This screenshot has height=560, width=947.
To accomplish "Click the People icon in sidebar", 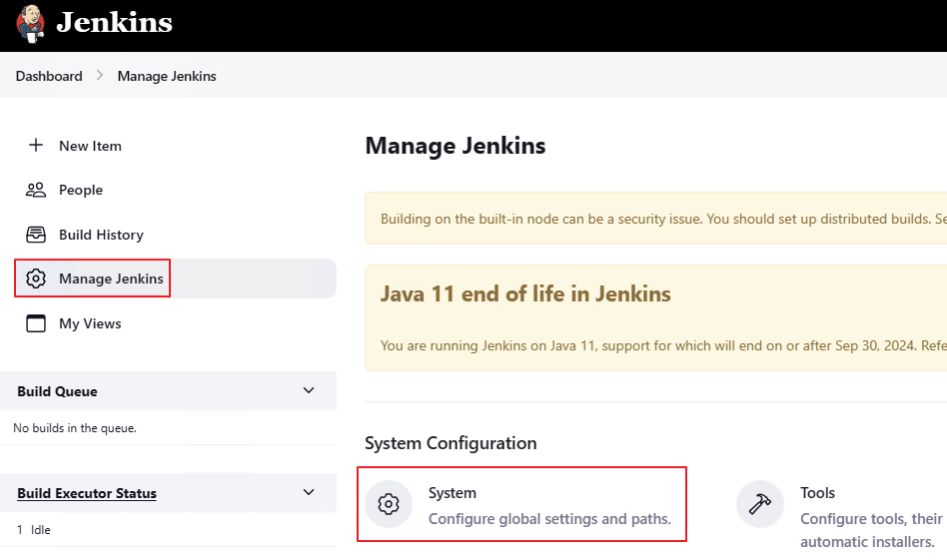I will tap(36, 190).
